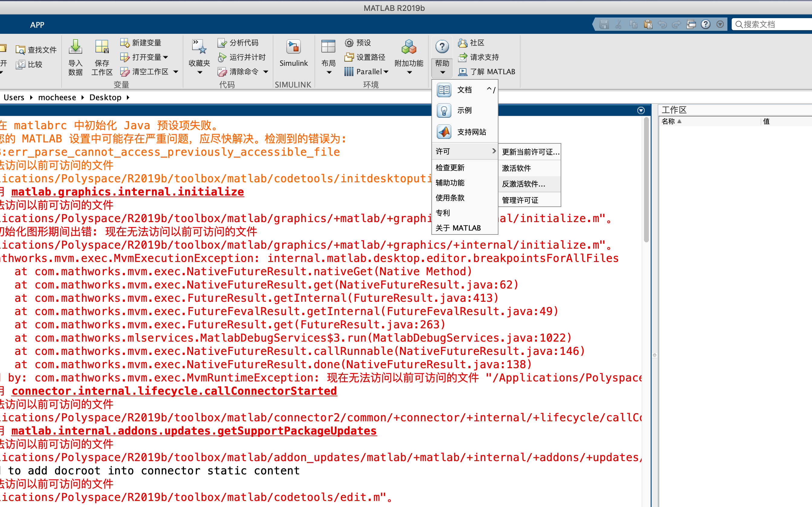Expand the Parallel dropdown
The width and height of the screenshot is (812, 507).
pos(386,72)
